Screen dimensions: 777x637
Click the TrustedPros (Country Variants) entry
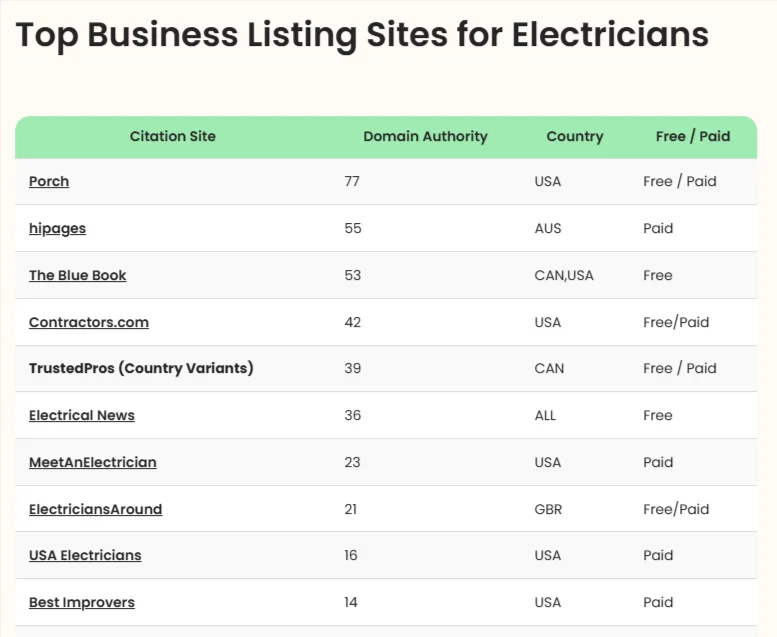[x=141, y=368]
